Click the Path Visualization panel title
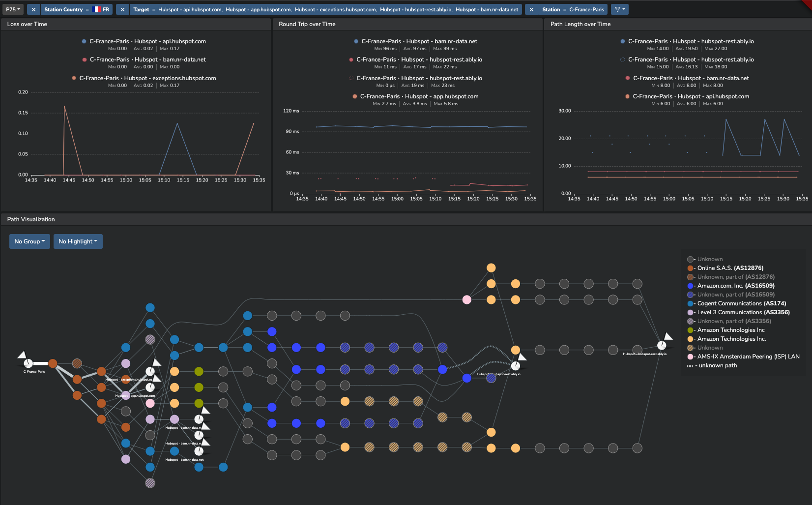This screenshot has height=505, width=812. click(x=31, y=219)
